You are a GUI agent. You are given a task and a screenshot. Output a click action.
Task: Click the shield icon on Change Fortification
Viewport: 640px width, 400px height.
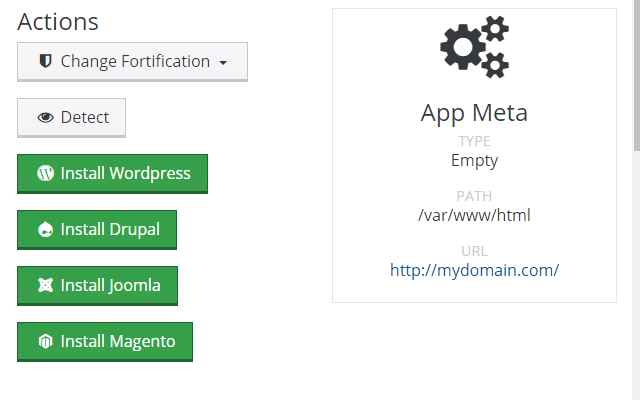tap(45, 62)
